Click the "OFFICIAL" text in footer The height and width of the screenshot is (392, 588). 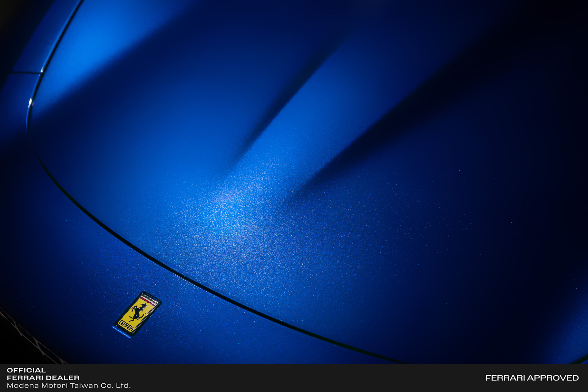[x=26, y=370]
